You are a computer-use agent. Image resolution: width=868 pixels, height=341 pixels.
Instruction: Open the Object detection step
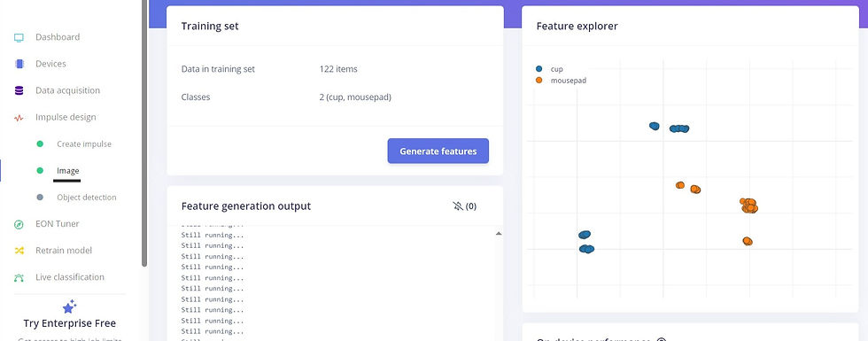coord(87,197)
